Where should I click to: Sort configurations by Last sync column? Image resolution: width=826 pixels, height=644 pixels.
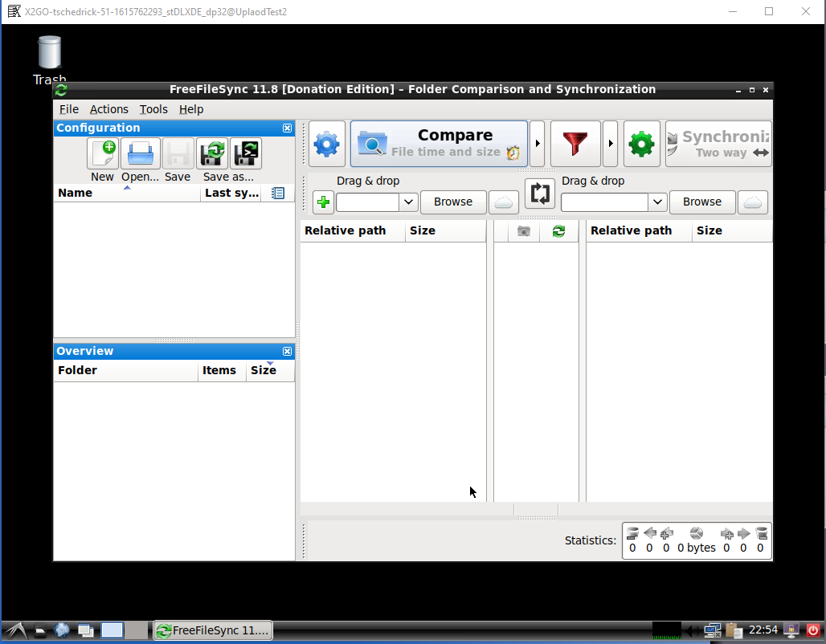point(231,194)
